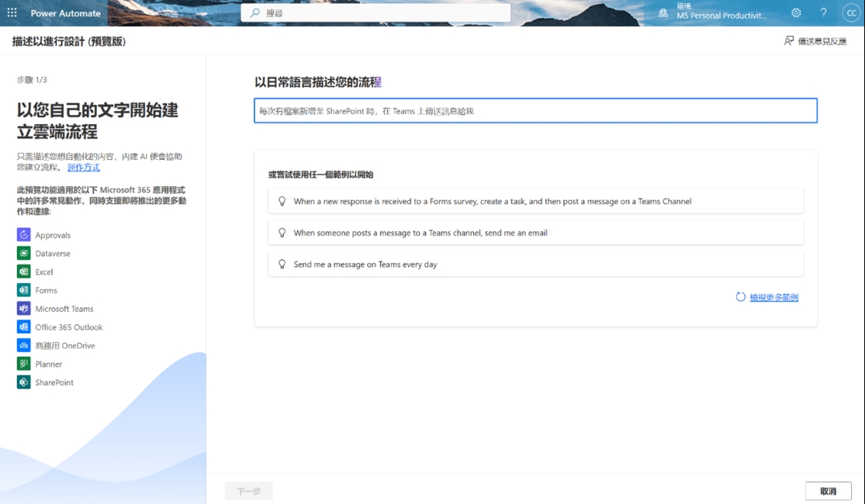This screenshot has width=865, height=504.
Task: Click the Forms app icon
Action: point(23,290)
